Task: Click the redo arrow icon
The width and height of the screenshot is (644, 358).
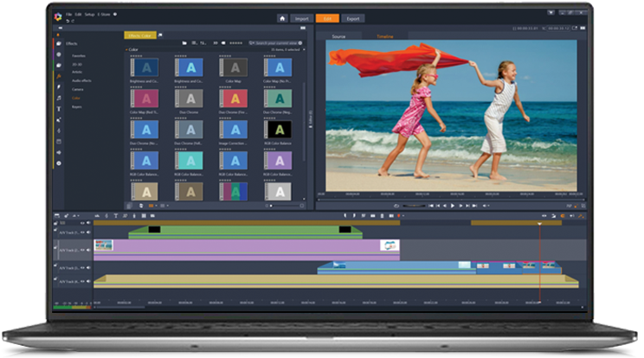Action: [73, 21]
